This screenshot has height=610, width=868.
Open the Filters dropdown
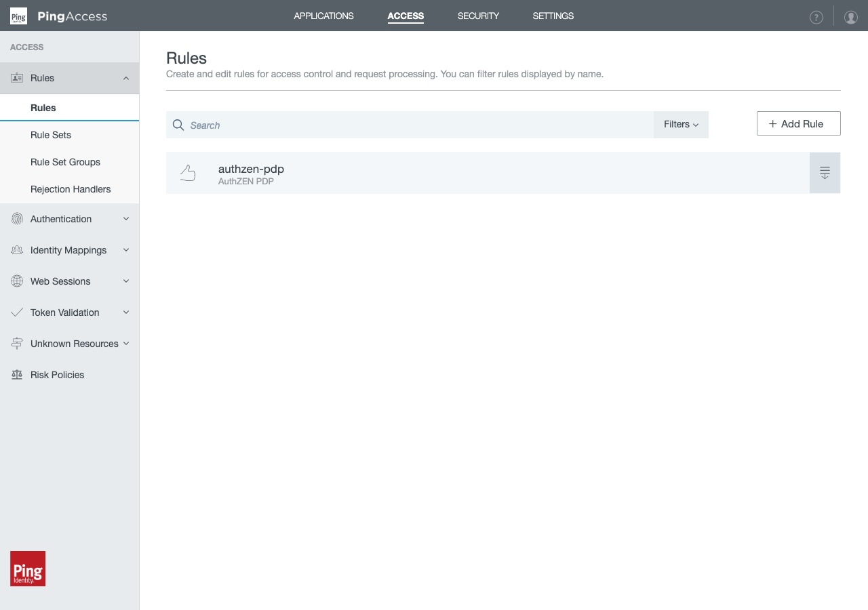click(681, 125)
